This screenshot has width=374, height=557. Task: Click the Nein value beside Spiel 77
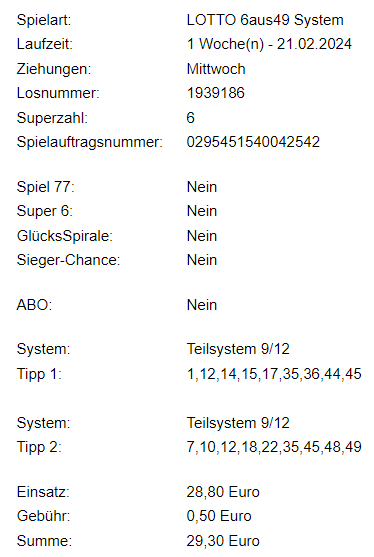pos(202,187)
